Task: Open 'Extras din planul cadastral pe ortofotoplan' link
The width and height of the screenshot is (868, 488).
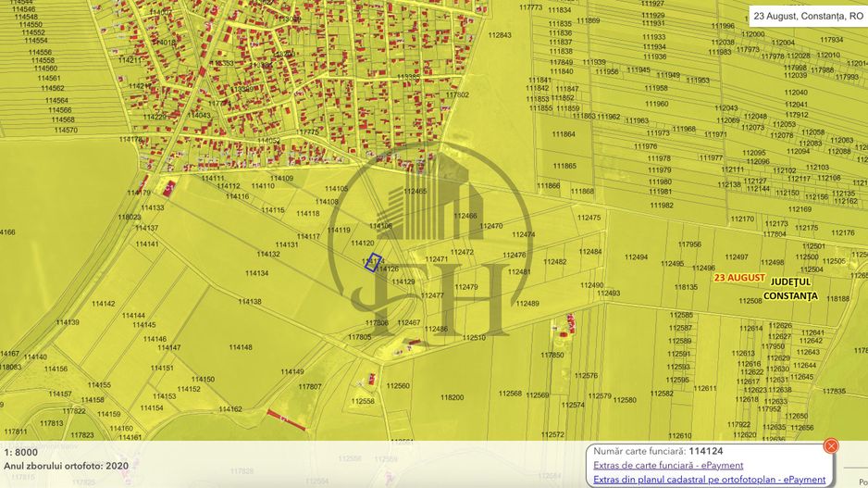Action: [709, 480]
